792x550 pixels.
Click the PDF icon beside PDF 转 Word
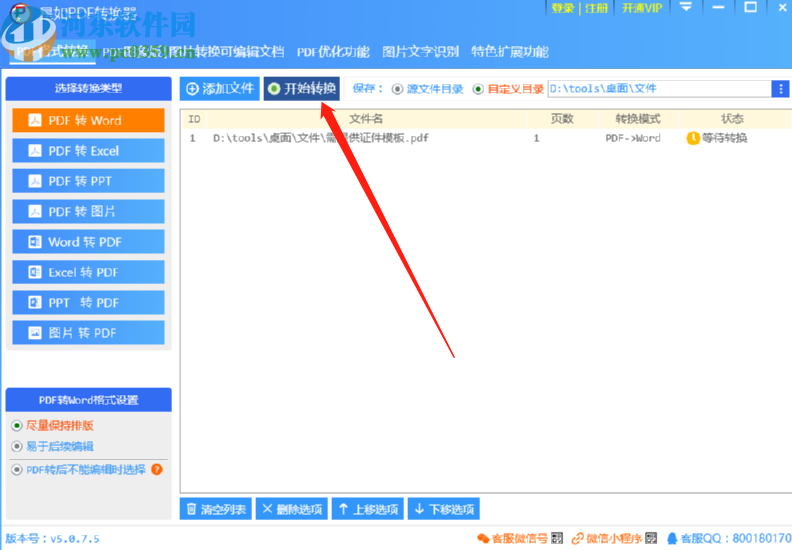pyautogui.click(x=35, y=120)
